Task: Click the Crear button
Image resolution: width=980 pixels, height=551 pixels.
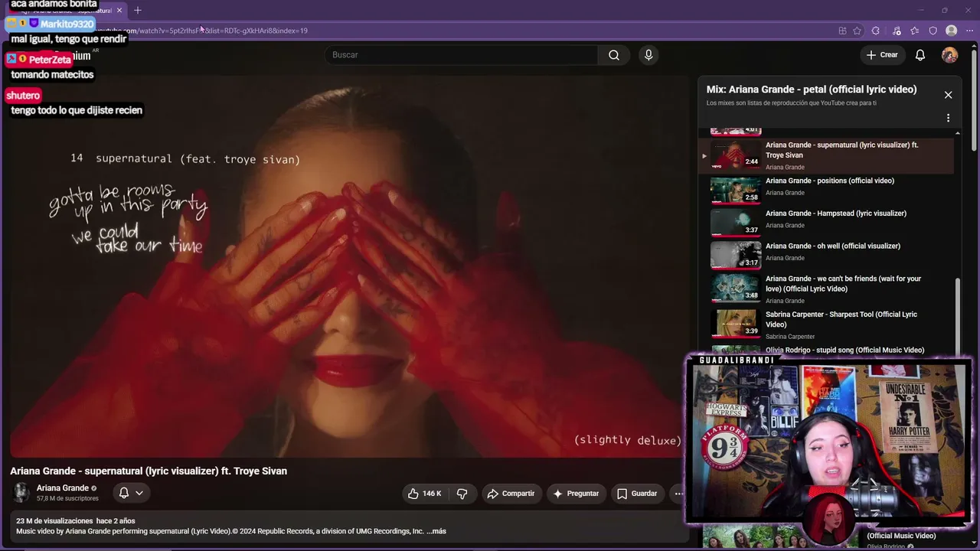Action: coord(881,55)
